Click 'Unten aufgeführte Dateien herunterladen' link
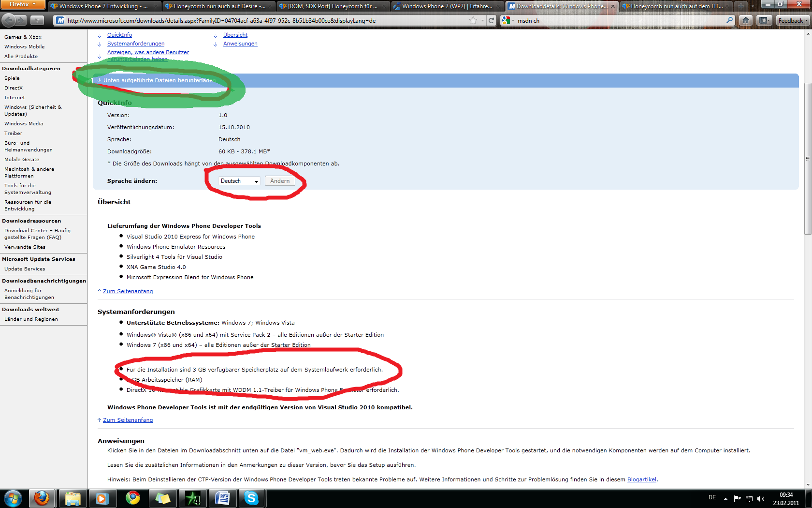This screenshot has height=508, width=812. click(x=159, y=80)
